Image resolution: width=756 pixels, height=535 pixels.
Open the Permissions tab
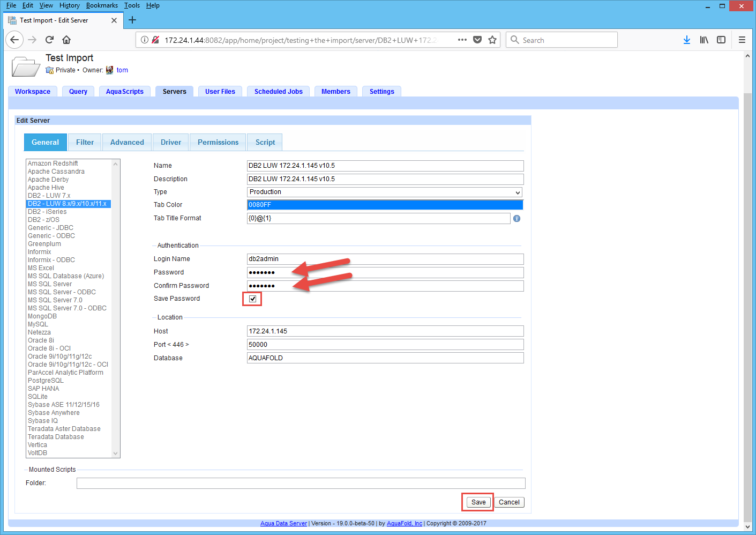(x=218, y=142)
